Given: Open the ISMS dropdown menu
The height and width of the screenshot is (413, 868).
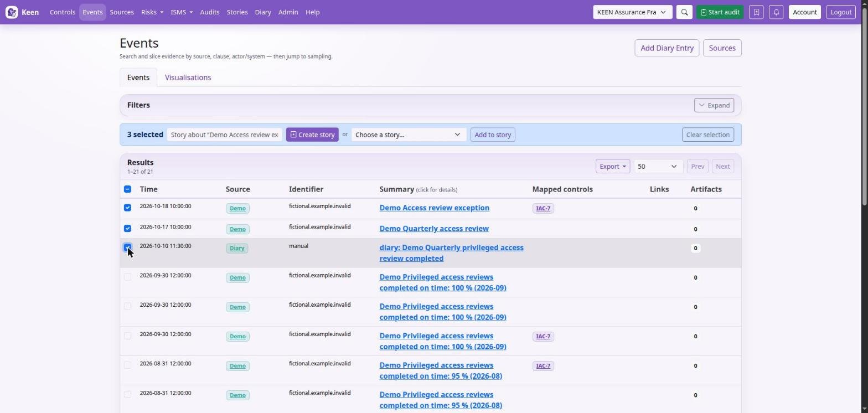Looking at the screenshot, I should click(182, 12).
